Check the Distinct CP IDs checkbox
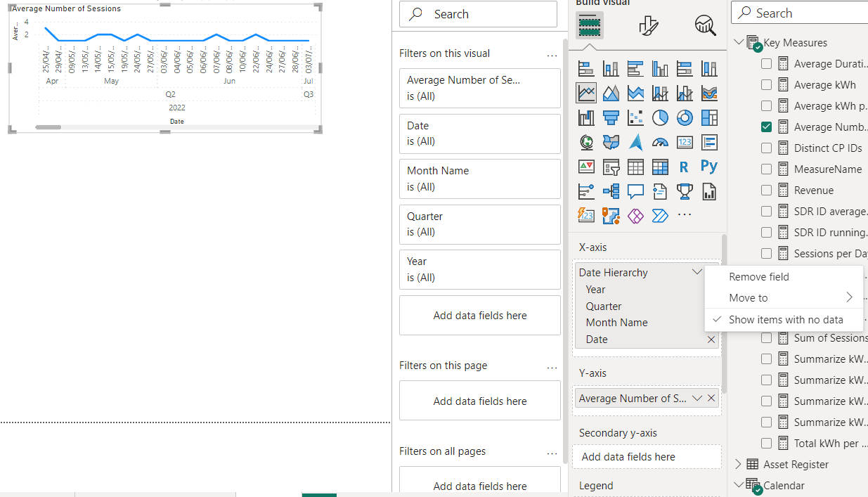The width and height of the screenshot is (868, 497). [766, 148]
